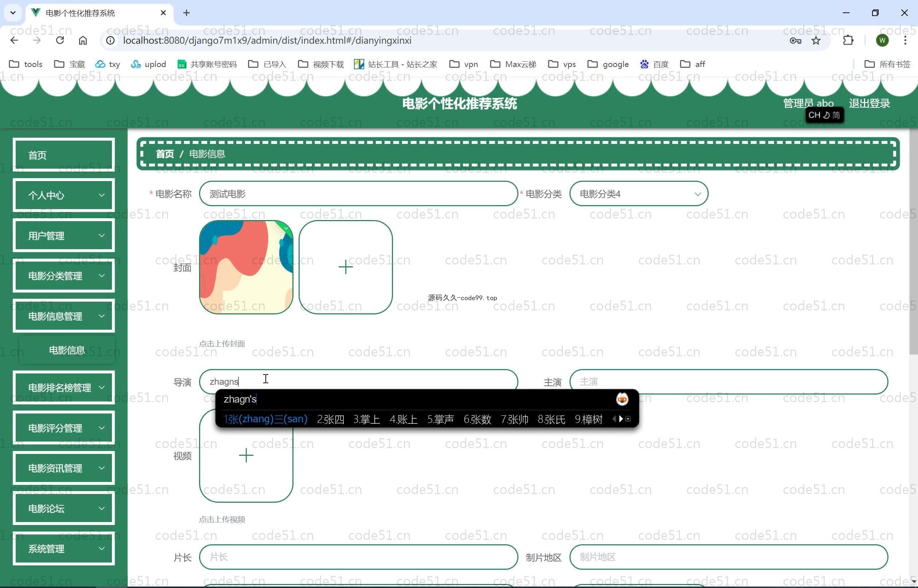918x588 pixels.
Task: Click the browser forward arrow
Action: (37, 40)
